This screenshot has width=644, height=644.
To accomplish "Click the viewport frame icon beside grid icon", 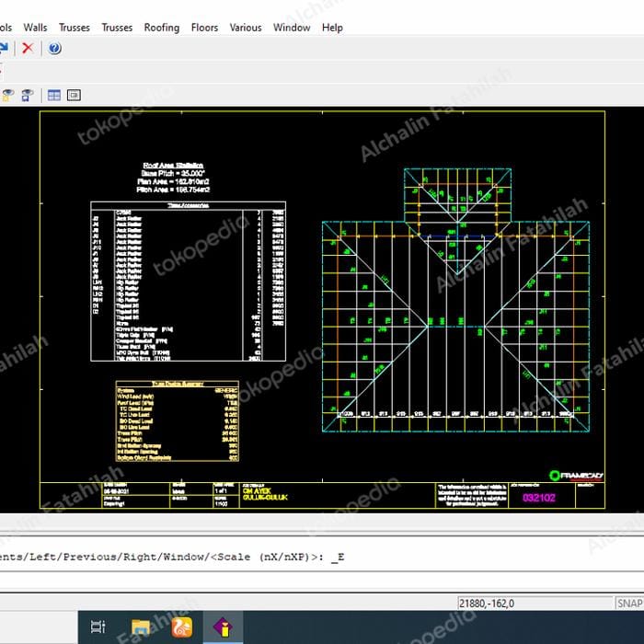I will coord(74,96).
